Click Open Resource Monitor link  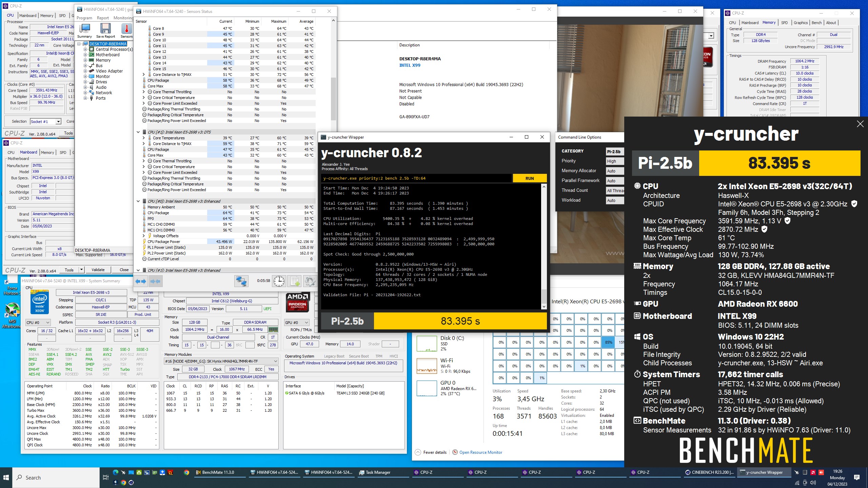point(480,452)
